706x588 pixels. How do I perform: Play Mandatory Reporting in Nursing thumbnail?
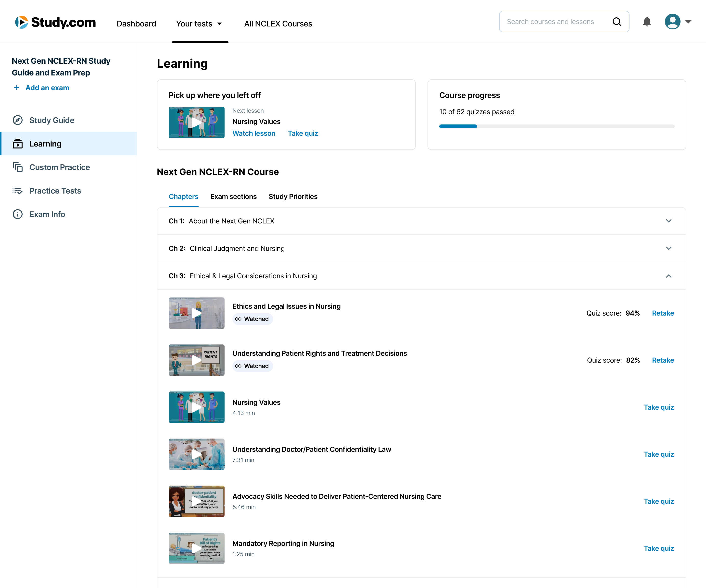pyautogui.click(x=196, y=548)
